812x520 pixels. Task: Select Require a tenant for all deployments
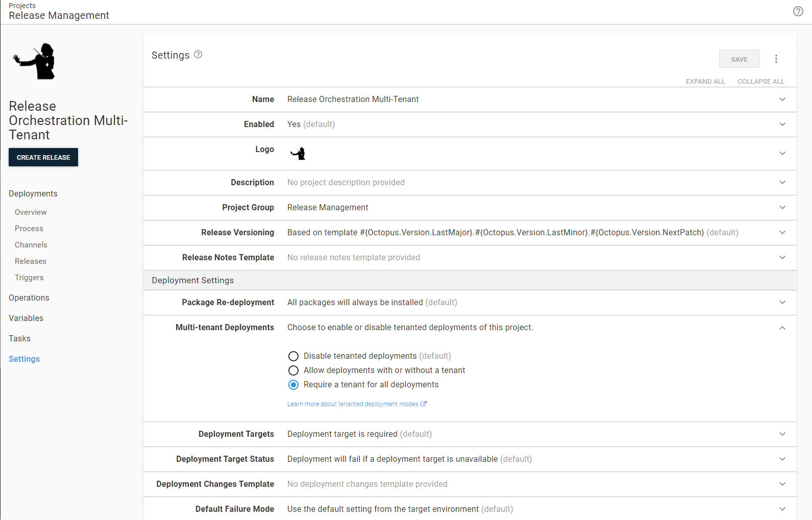coord(293,385)
